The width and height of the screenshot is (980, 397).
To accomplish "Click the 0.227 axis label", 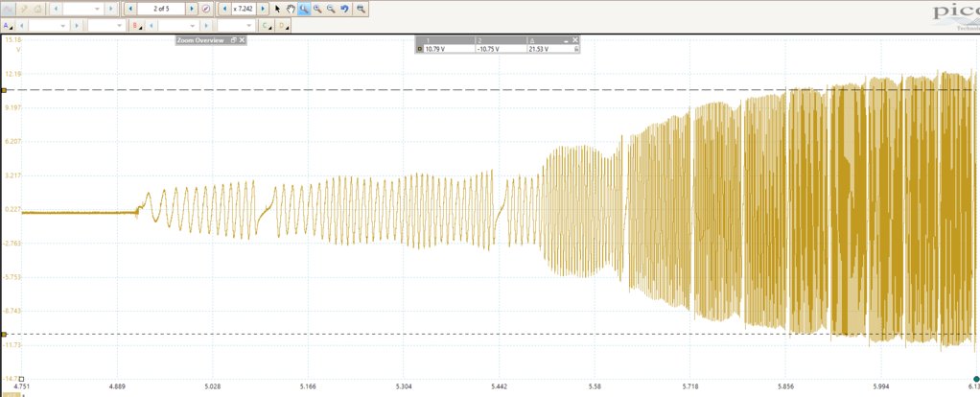I will click(13, 209).
